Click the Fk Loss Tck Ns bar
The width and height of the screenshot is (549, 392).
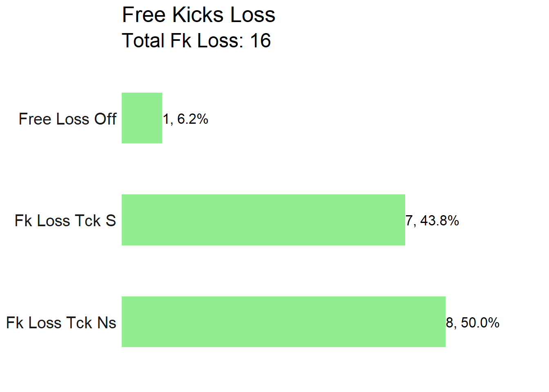coord(283,322)
